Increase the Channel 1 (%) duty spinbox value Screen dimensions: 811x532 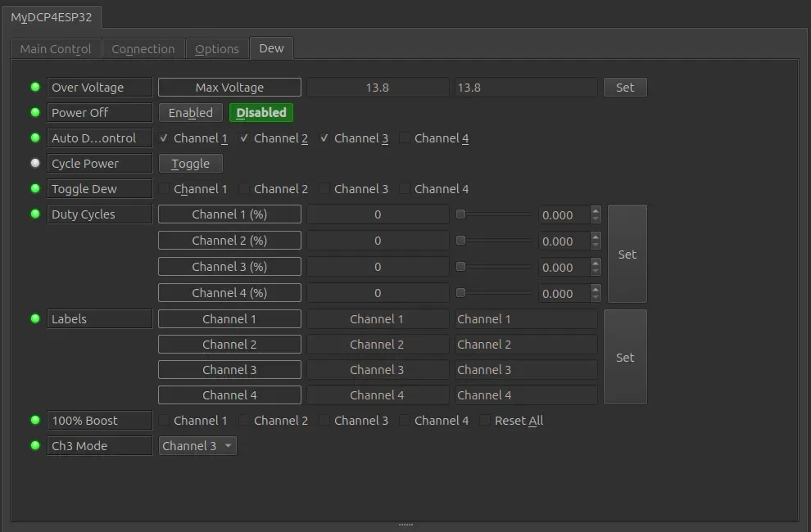[x=596, y=210]
